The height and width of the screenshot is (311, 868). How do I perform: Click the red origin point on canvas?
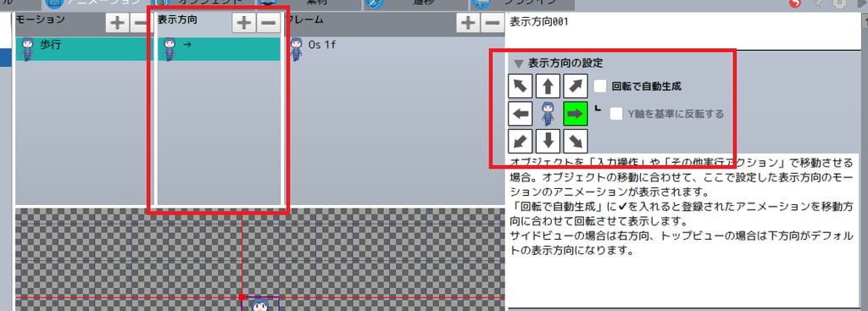242,297
